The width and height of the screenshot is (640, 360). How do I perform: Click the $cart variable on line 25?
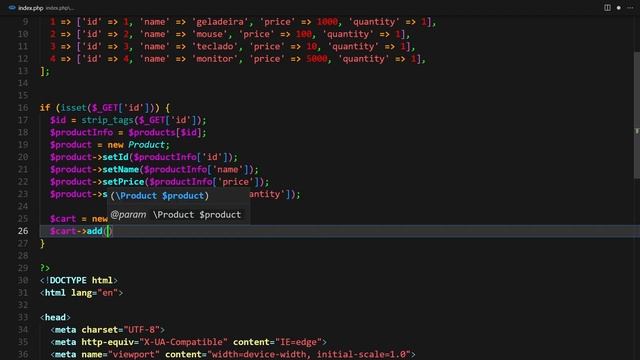point(63,219)
